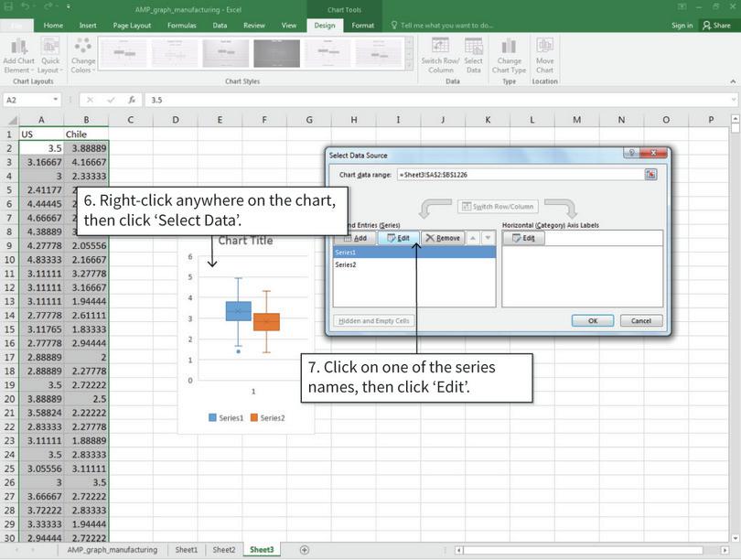Click into the formula bar

437,100
